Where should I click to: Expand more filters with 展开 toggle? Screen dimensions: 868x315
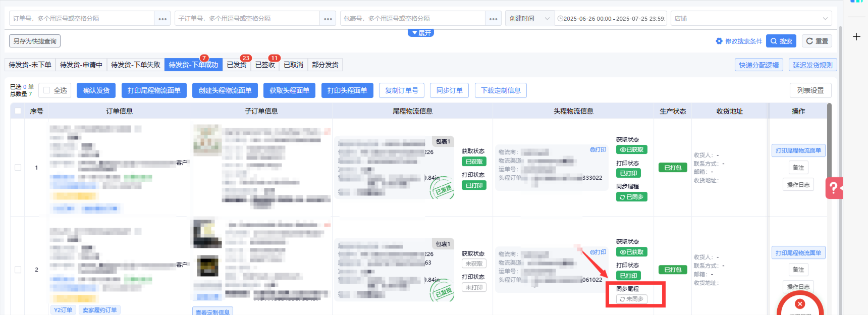point(421,33)
